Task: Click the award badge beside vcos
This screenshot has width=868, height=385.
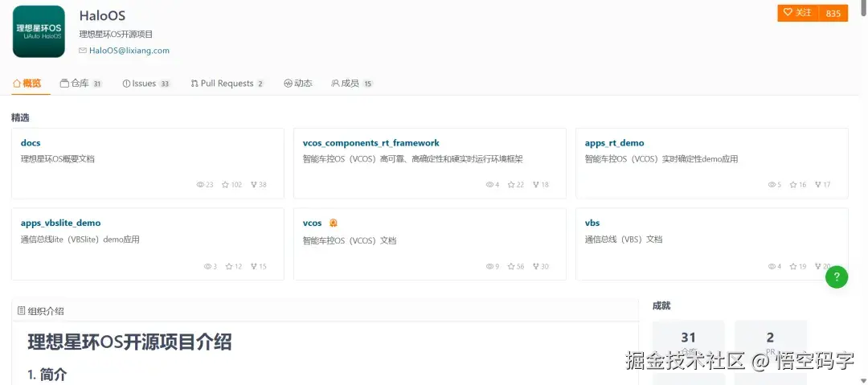Action: coord(334,223)
